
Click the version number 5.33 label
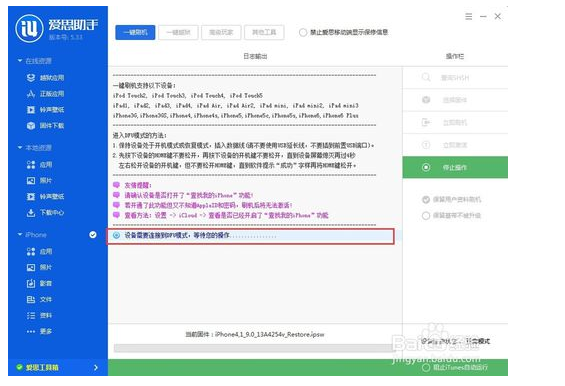[x=66, y=37]
